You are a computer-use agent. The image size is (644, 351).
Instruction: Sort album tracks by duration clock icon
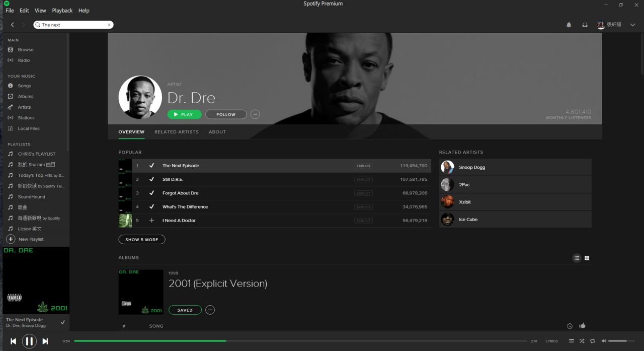(x=570, y=326)
